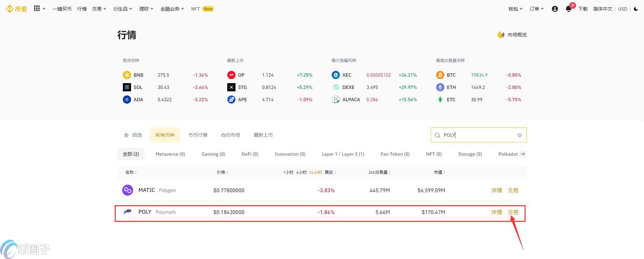644x259 pixels.
Task: Sort the table by 市值 column
Action: (439, 172)
